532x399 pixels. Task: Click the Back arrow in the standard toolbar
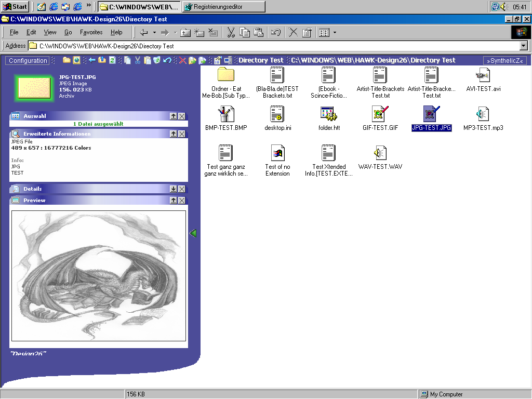coord(144,33)
